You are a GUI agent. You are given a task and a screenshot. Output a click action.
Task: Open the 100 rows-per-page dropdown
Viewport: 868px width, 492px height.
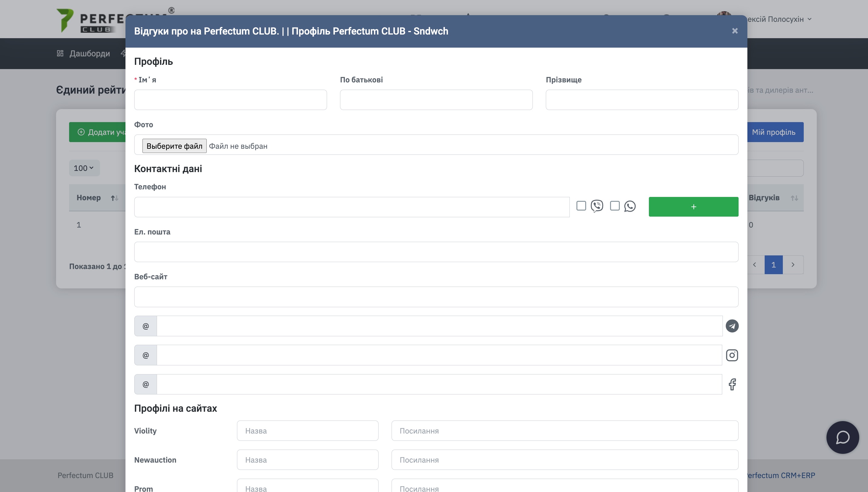(x=84, y=168)
